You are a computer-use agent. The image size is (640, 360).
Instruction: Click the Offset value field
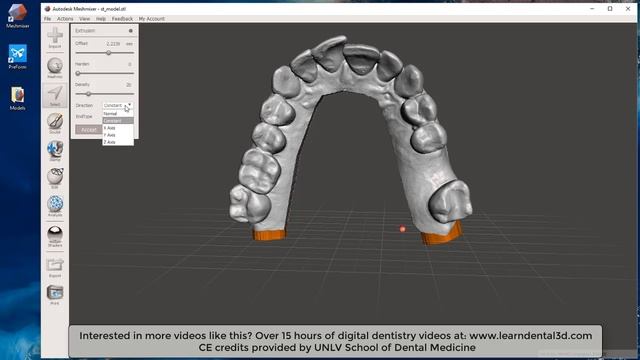click(x=113, y=44)
